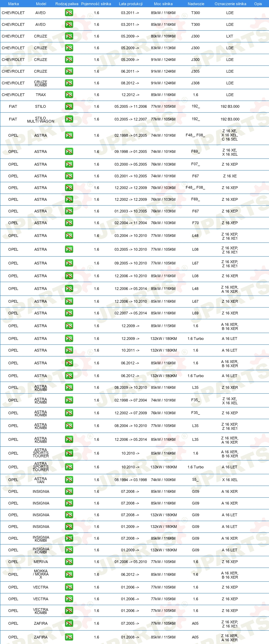Click fuel icon in Astra L08 03.2005 row
This screenshot has height=644, width=269.
(69, 249)
